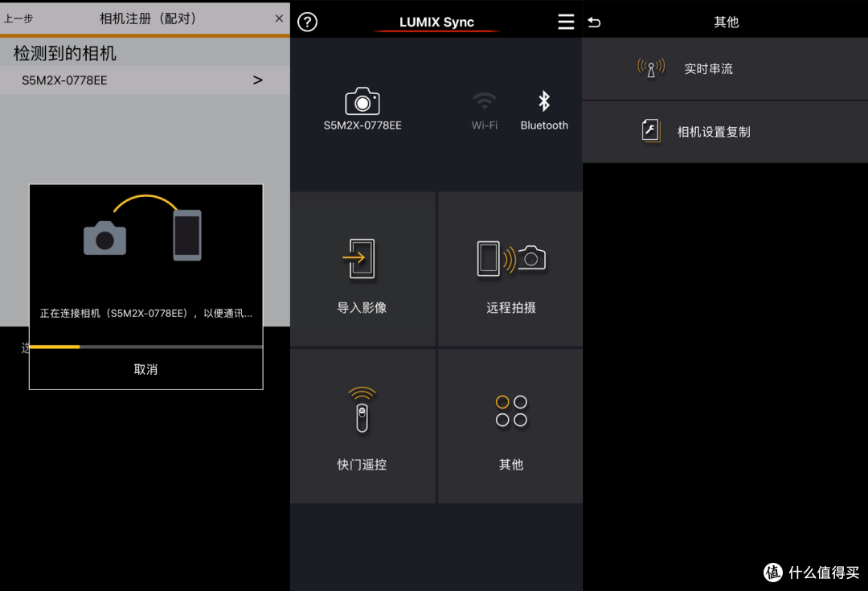Click the LUMIX Sync title
Viewport: 868px width, 591px height.
(436, 23)
